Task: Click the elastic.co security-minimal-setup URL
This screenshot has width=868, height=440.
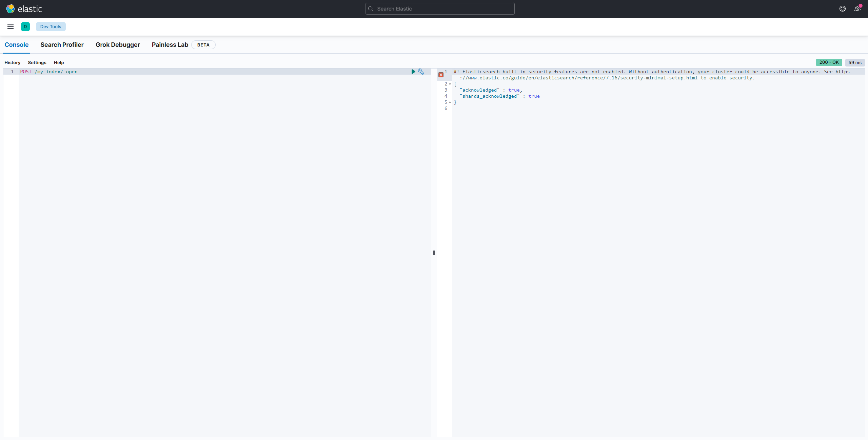Action: 579,78
